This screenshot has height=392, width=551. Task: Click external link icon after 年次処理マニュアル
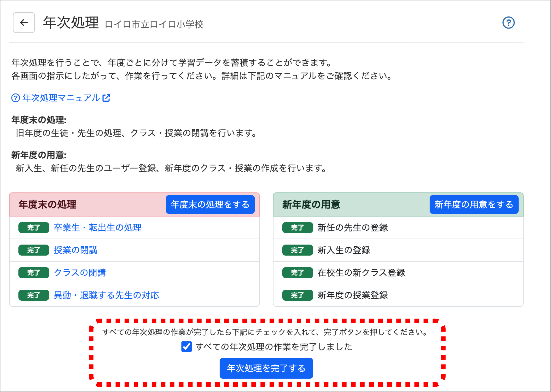[106, 98]
